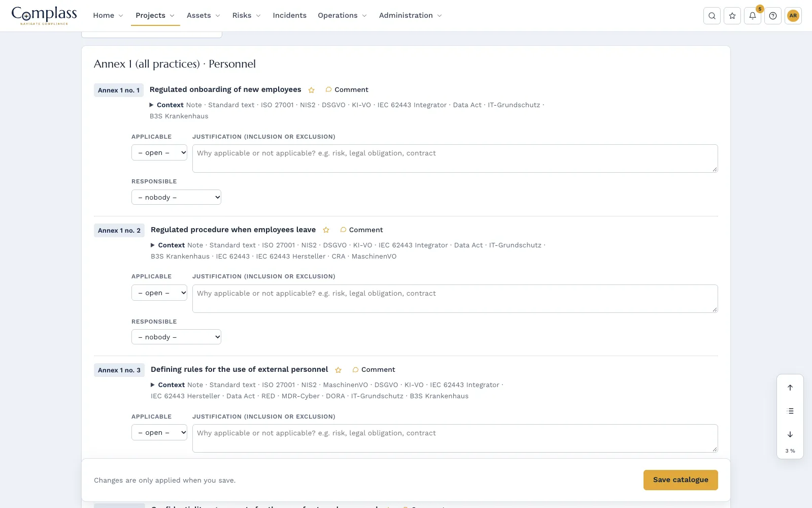This screenshot has width=812, height=508.
Task: Open the help question mark icon
Action: click(773, 16)
